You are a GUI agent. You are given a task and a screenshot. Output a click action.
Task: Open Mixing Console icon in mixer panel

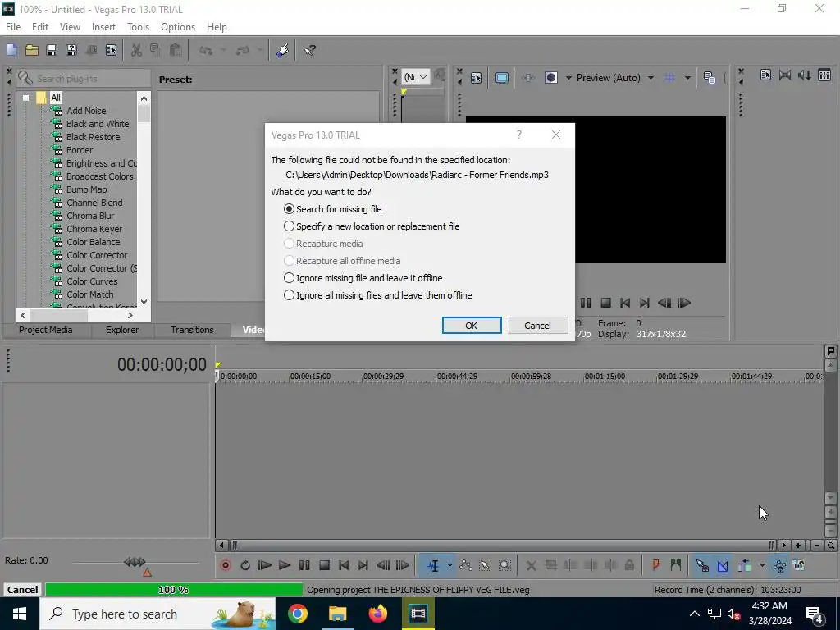pos(824,75)
